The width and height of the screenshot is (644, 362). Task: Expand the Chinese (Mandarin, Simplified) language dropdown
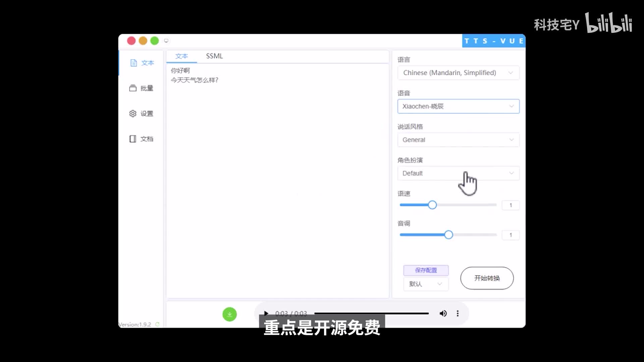click(x=458, y=73)
